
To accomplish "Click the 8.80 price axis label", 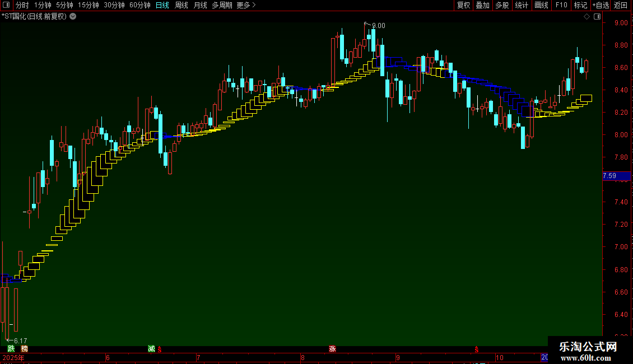I will pos(621,45).
